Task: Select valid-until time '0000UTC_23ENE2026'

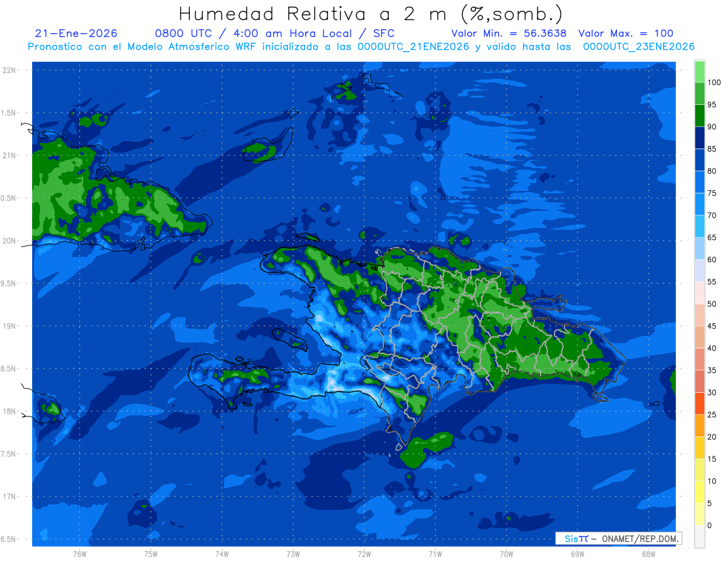Action: 639,47
